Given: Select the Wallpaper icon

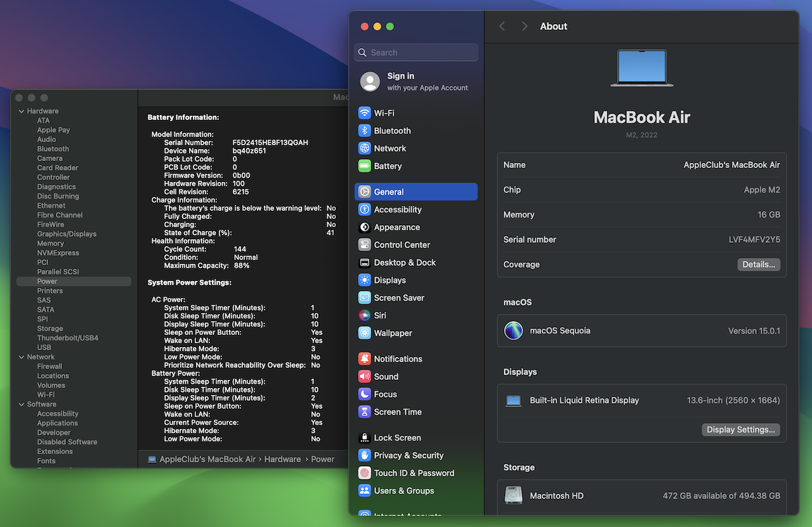Looking at the screenshot, I should tap(364, 333).
